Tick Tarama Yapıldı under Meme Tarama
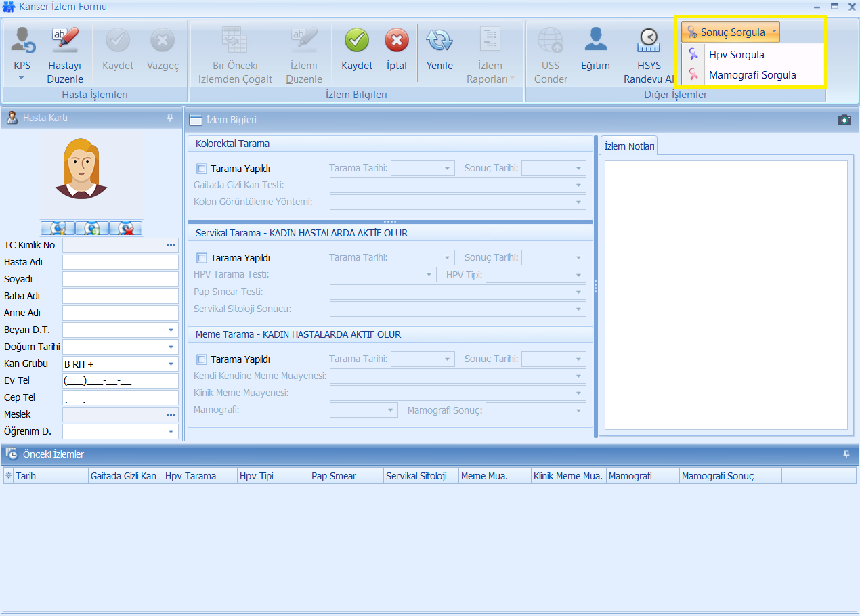The width and height of the screenshot is (860, 616). 202,359
